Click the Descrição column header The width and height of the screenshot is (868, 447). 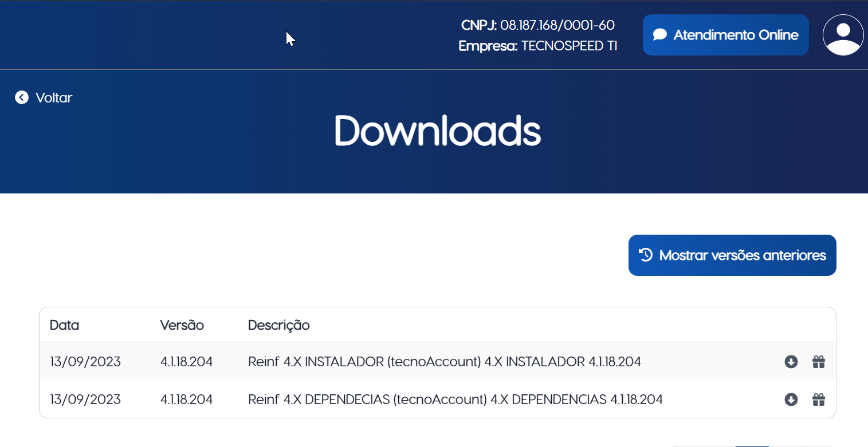(279, 326)
